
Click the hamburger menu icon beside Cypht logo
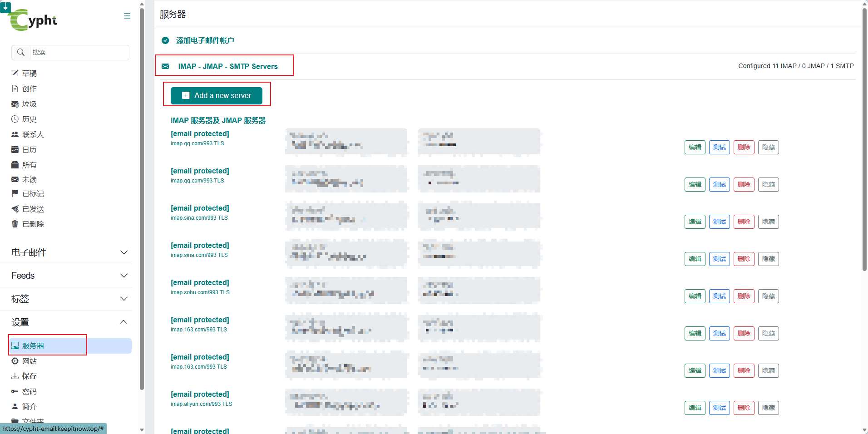pyautogui.click(x=127, y=16)
